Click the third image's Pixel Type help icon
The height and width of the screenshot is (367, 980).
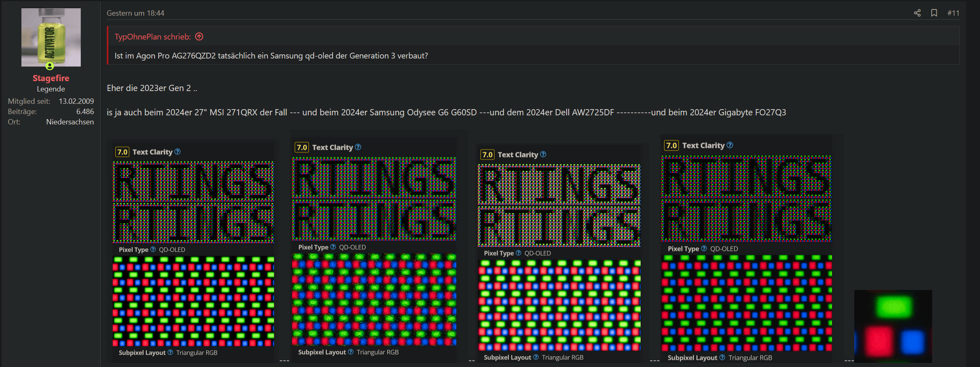(518, 253)
